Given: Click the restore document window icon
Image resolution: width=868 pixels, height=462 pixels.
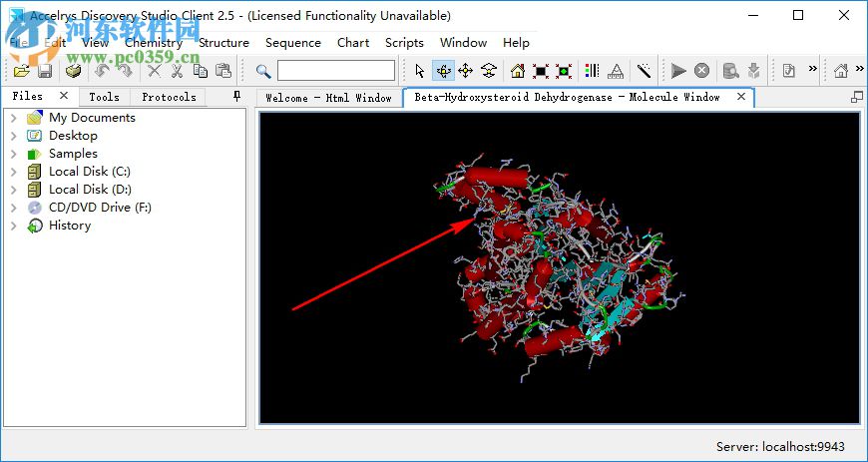Looking at the screenshot, I should [x=856, y=97].
